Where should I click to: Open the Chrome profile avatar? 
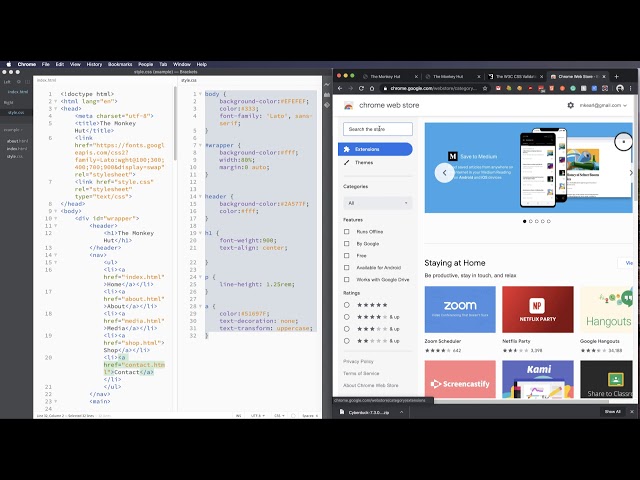(x=620, y=88)
